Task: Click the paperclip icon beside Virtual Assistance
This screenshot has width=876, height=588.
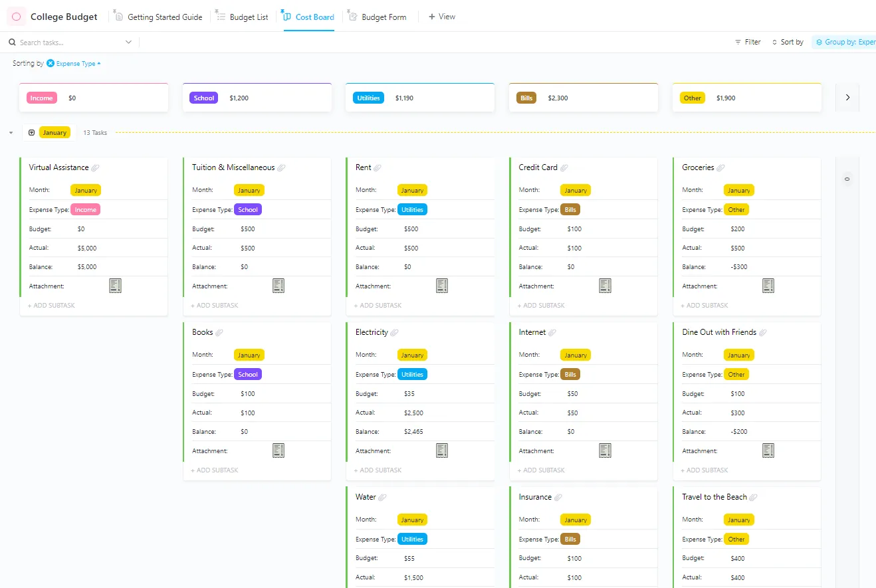Action: 96,168
